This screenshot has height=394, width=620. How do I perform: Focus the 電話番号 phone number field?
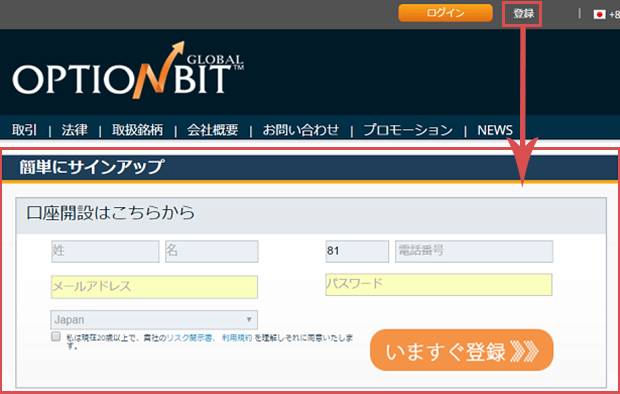pyautogui.click(x=474, y=251)
